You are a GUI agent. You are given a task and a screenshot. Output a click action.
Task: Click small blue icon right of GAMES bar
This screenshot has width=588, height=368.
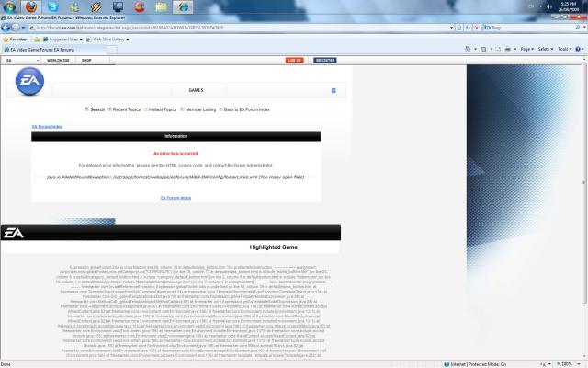334,90
